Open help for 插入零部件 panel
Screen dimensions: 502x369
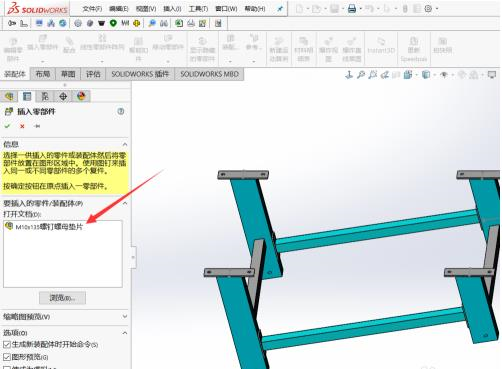point(121,111)
